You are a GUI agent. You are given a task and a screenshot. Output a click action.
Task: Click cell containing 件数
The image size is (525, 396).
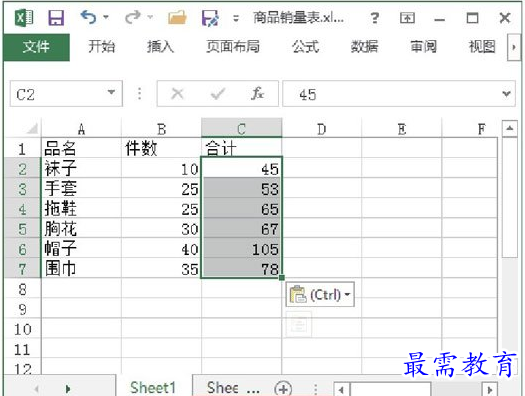[x=161, y=148]
